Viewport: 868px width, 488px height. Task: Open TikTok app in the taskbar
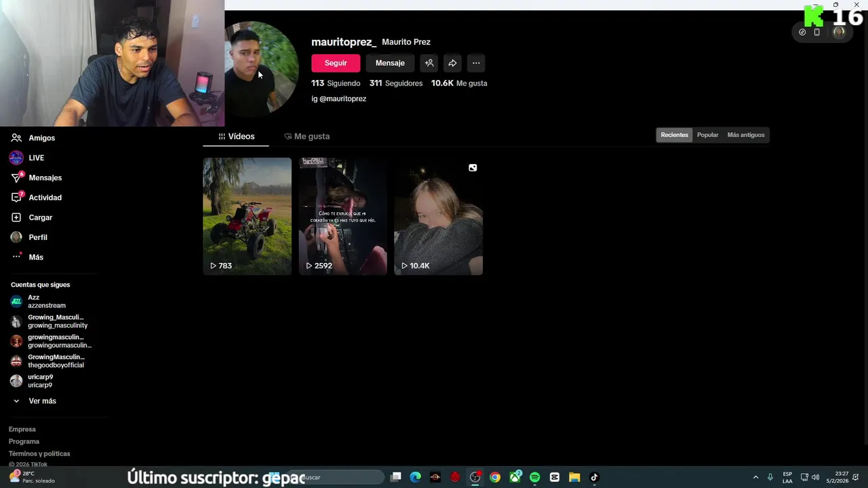click(594, 477)
